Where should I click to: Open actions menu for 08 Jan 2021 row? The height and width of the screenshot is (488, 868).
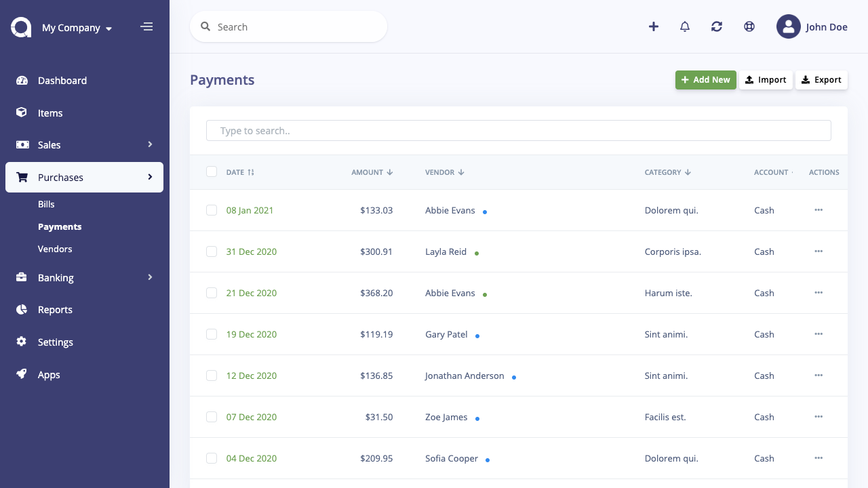818,210
